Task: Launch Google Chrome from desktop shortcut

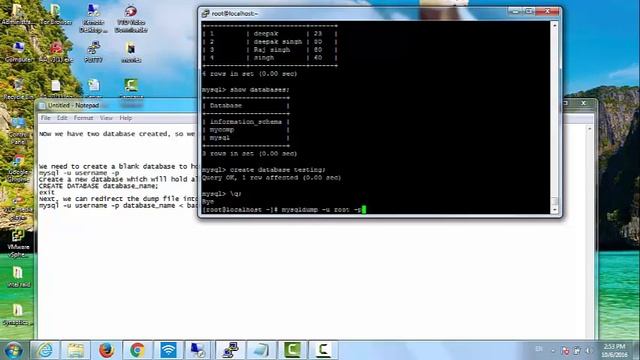Action: click(18, 168)
